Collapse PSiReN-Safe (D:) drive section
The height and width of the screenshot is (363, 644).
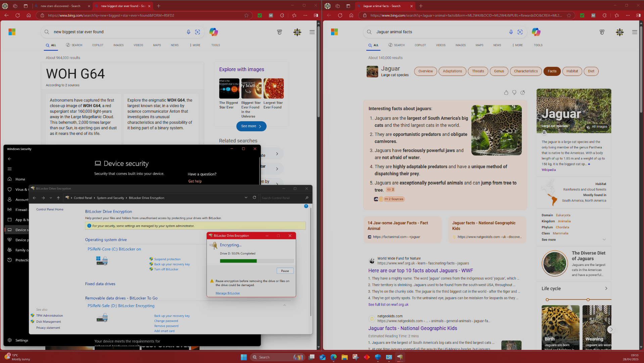pyautogui.click(x=284, y=305)
